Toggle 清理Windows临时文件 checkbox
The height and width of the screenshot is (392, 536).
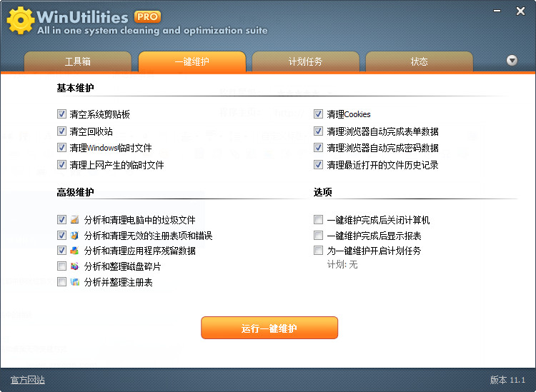(x=61, y=148)
